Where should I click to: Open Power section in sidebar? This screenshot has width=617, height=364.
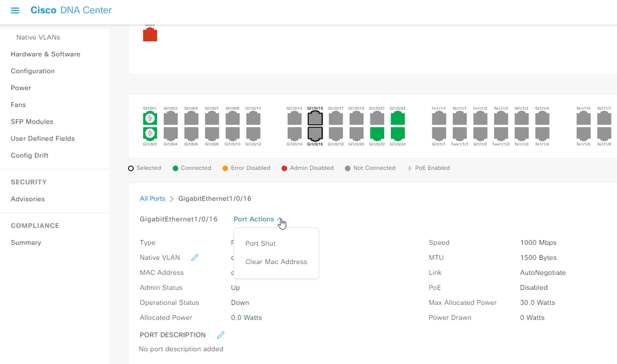[21, 88]
